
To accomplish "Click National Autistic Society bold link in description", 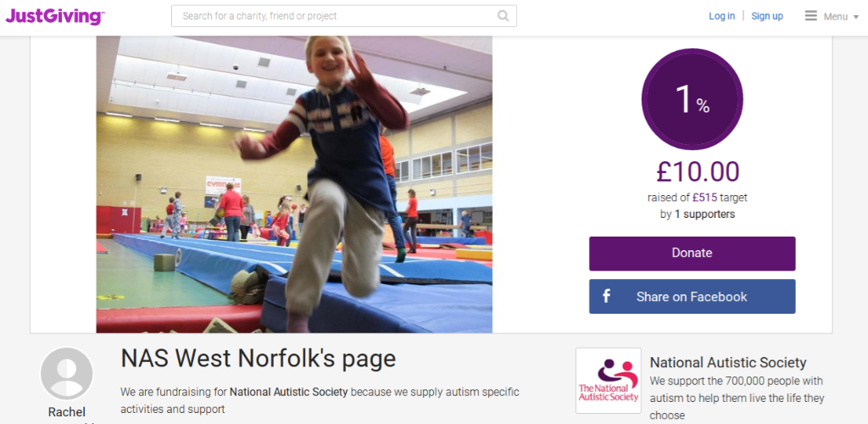I will (x=288, y=392).
